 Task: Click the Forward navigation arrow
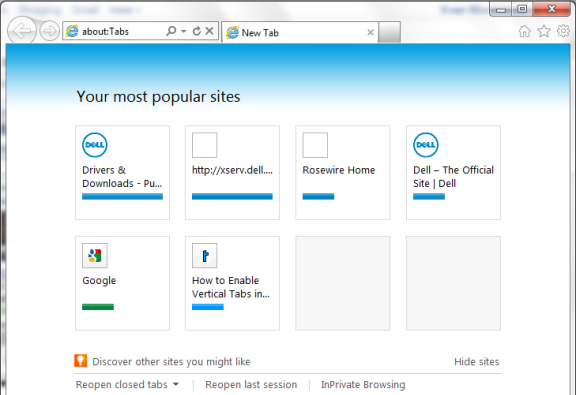pyautogui.click(x=49, y=31)
